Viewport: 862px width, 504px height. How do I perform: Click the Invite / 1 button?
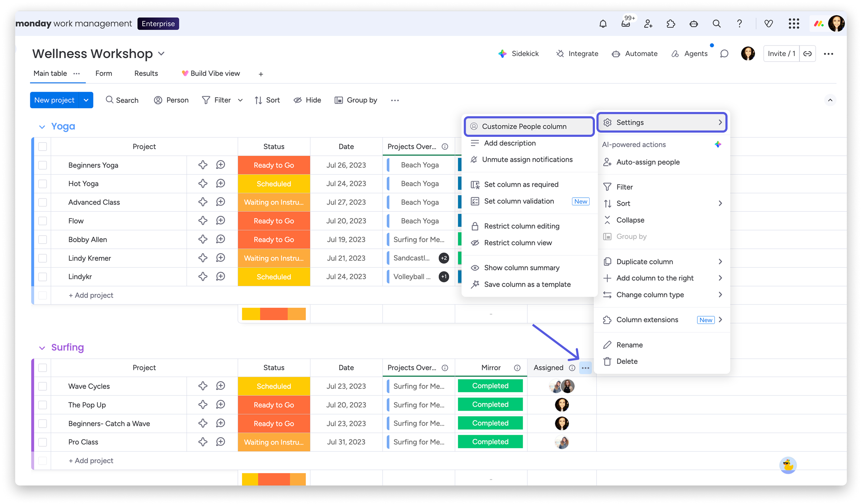(781, 54)
